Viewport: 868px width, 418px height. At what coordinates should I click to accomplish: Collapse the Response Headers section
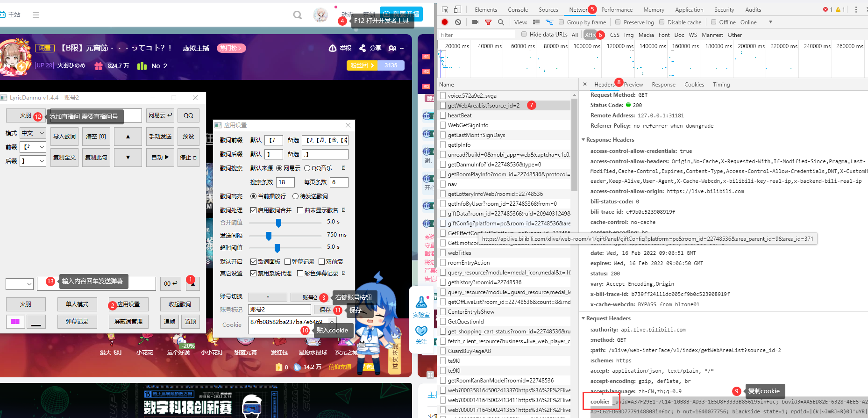[583, 140]
